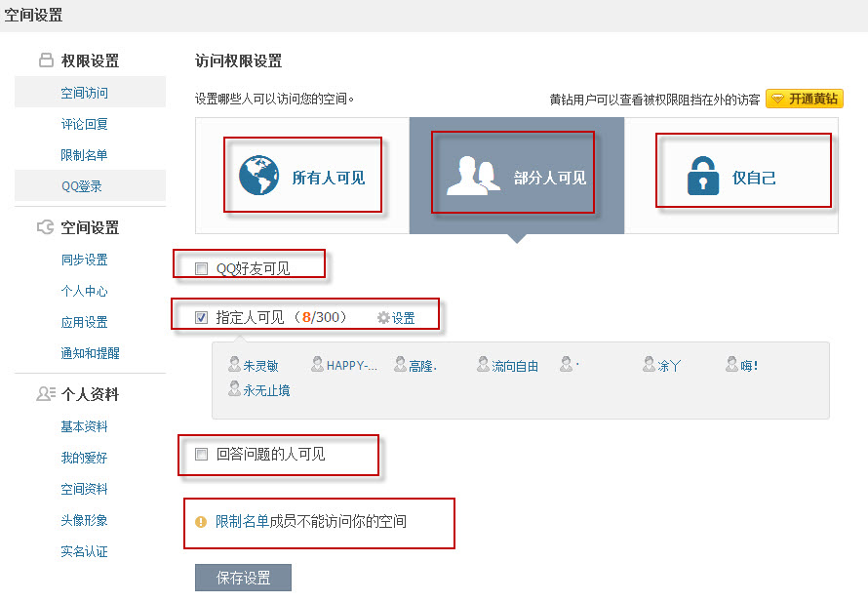Open 实名认证 in the sidebar
This screenshot has width=868, height=602.
point(84,551)
